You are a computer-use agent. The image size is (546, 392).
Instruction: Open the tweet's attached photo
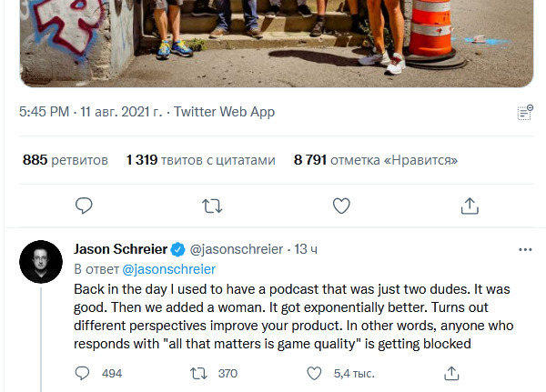click(x=273, y=41)
